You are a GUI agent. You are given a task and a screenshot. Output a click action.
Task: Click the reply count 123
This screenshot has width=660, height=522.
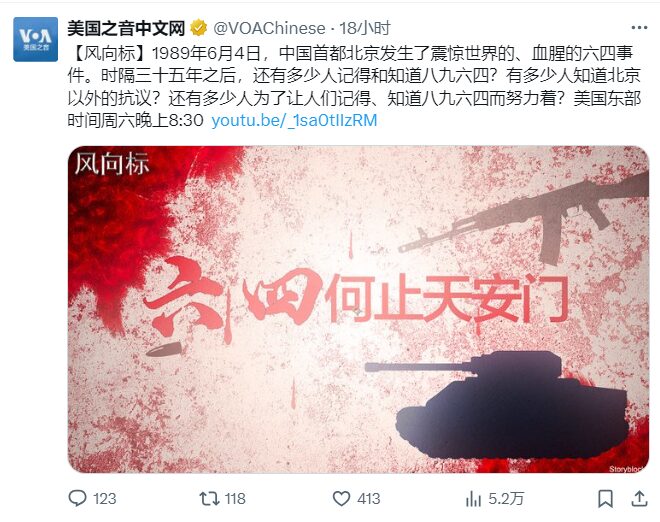[x=104, y=499]
